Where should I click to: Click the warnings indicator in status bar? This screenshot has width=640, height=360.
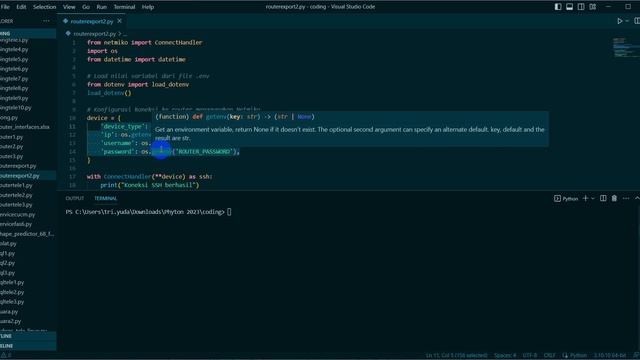6,356
